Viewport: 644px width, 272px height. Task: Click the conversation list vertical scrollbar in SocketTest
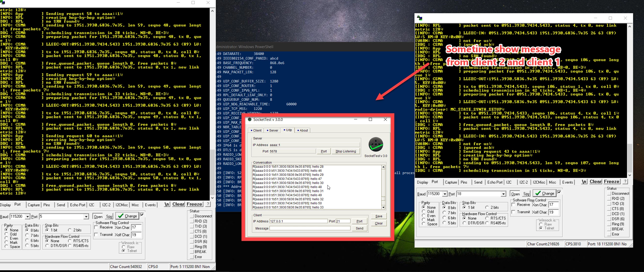(x=383, y=187)
